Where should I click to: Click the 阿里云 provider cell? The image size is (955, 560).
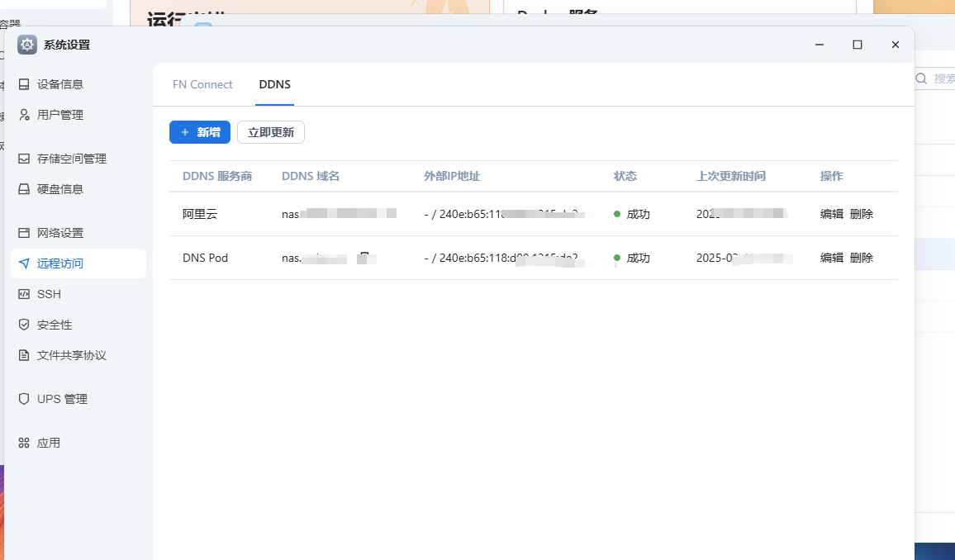(x=200, y=214)
